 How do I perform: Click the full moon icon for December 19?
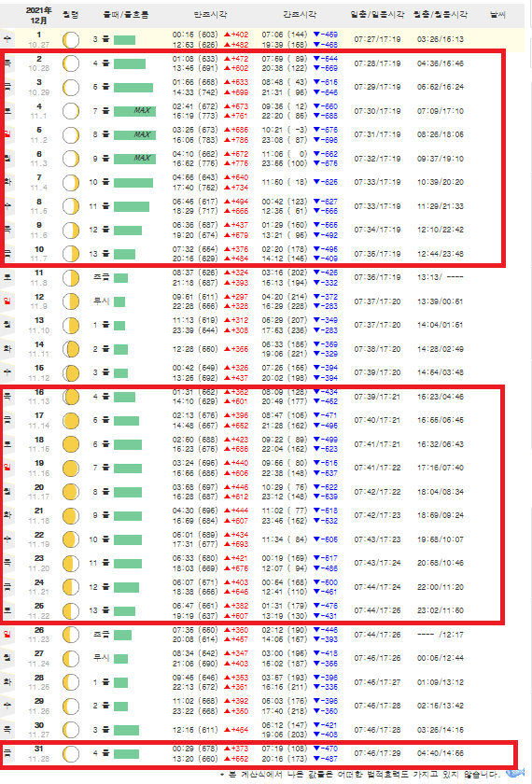[71, 469]
